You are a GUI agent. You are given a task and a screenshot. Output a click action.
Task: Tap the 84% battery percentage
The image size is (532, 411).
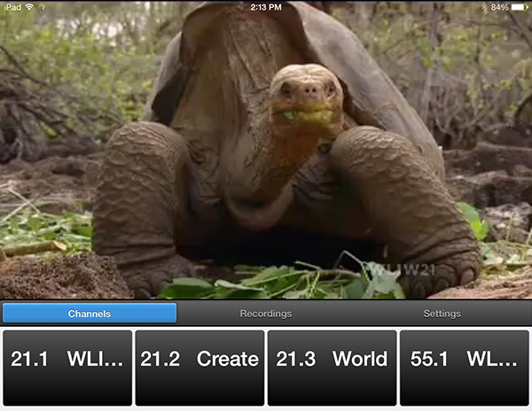click(x=498, y=6)
